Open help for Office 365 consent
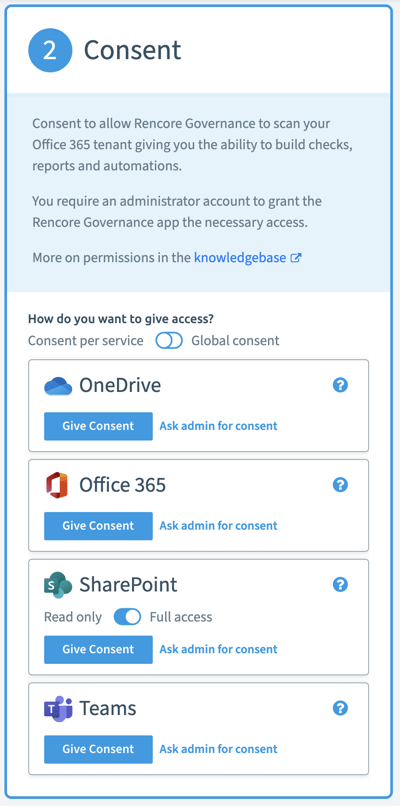 (340, 485)
